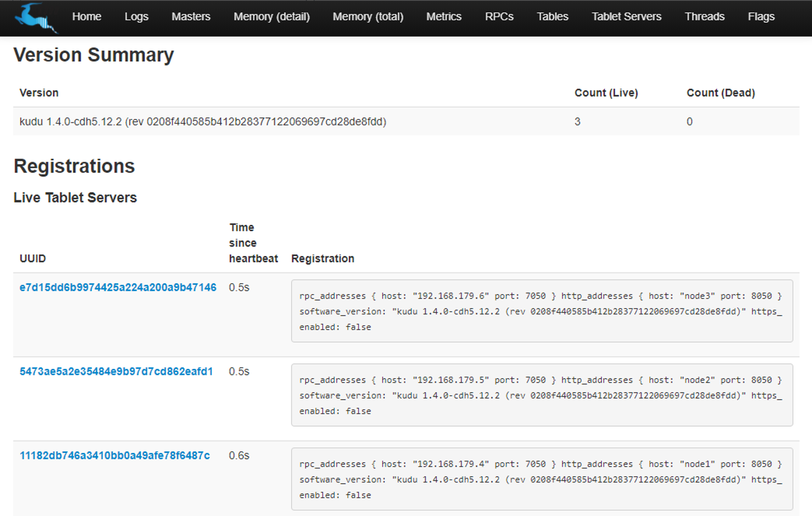Click the node1 registration block
812x516 pixels.
point(542,479)
